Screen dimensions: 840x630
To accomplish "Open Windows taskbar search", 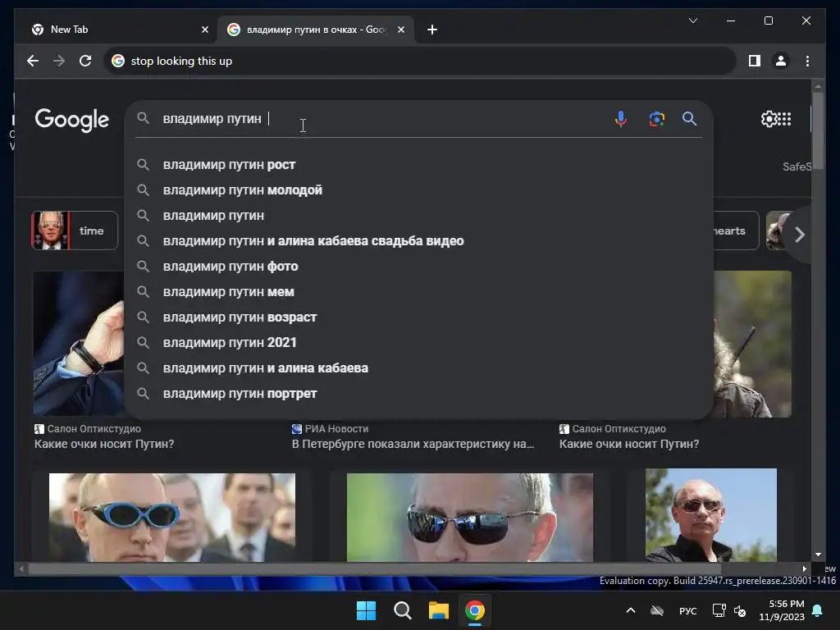I will [x=402, y=610].
